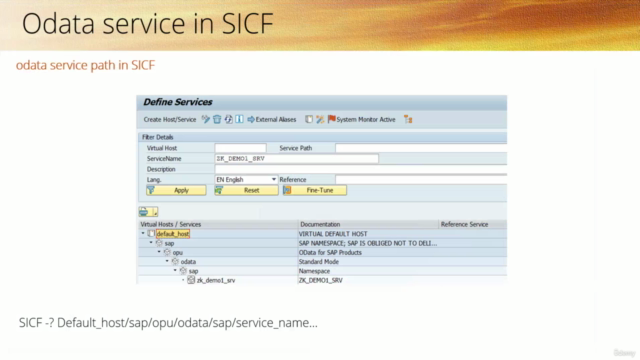Screen dimensions: 640x360
Task: Click the trash can delete icon
Action: pyautogui.click(x=217, y=119)
